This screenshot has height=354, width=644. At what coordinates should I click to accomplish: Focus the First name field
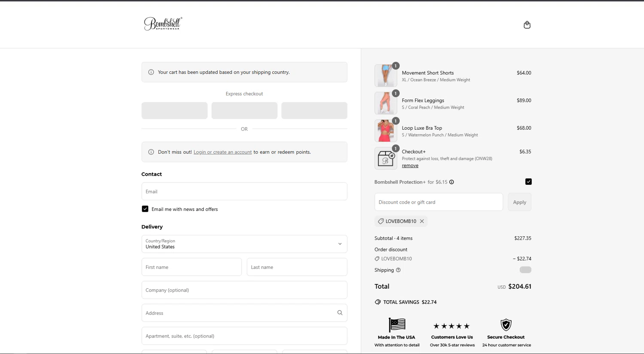(191, 267)
